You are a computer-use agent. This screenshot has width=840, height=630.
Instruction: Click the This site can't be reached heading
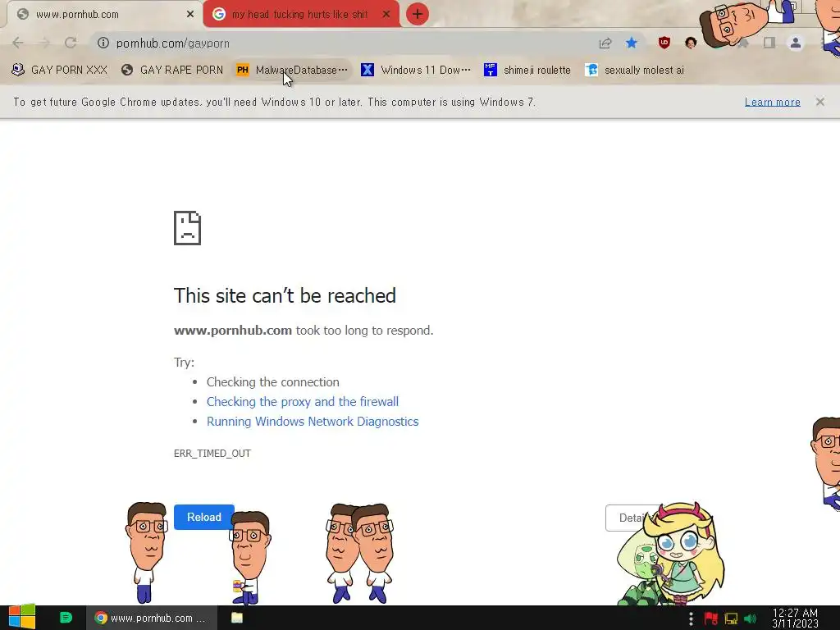tap(285, 295)
